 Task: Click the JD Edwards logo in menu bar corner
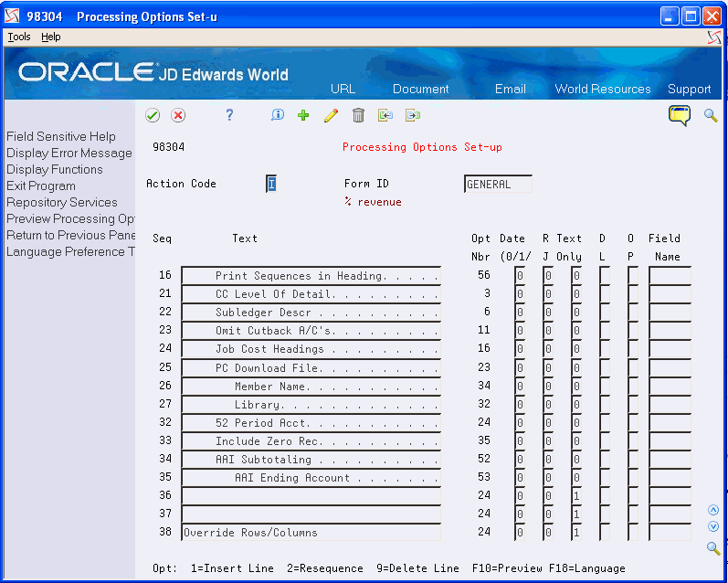(714, 37)
